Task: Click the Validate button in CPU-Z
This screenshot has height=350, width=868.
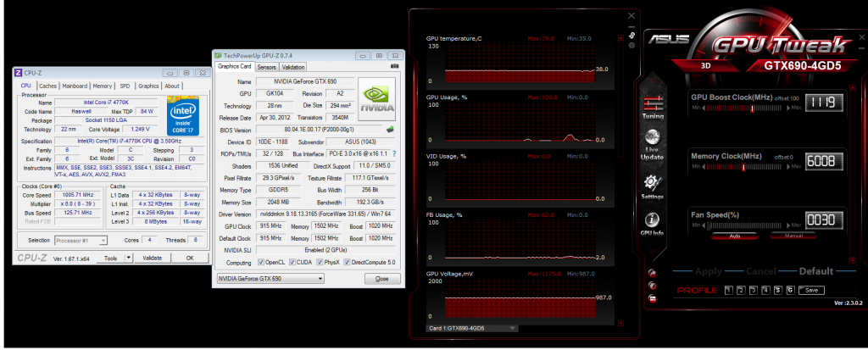Action: point(152,258)
